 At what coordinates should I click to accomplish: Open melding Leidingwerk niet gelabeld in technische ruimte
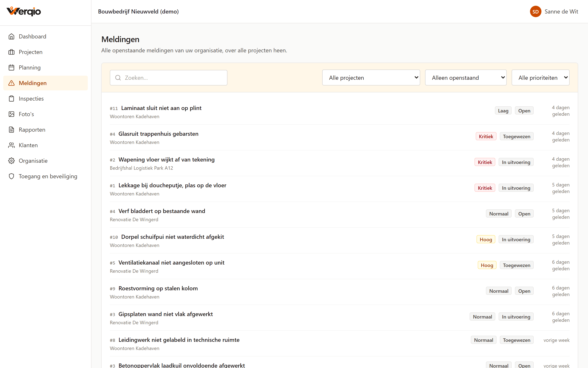(179, 340)
